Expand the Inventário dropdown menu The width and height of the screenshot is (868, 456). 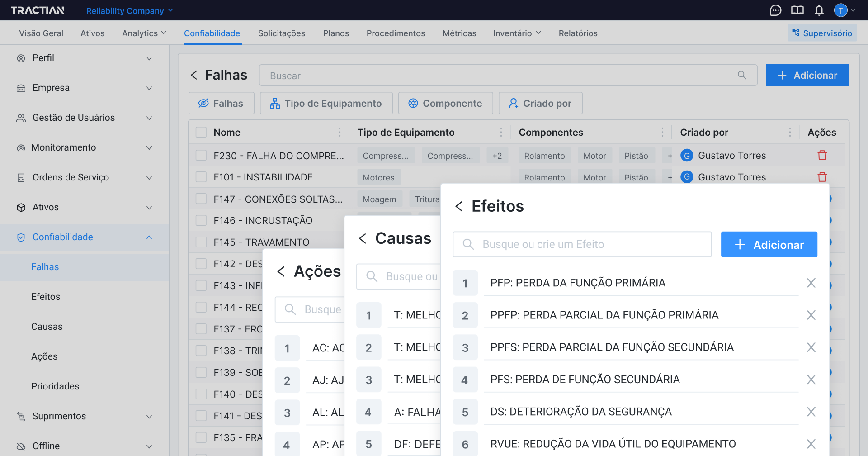click(516, 33)
